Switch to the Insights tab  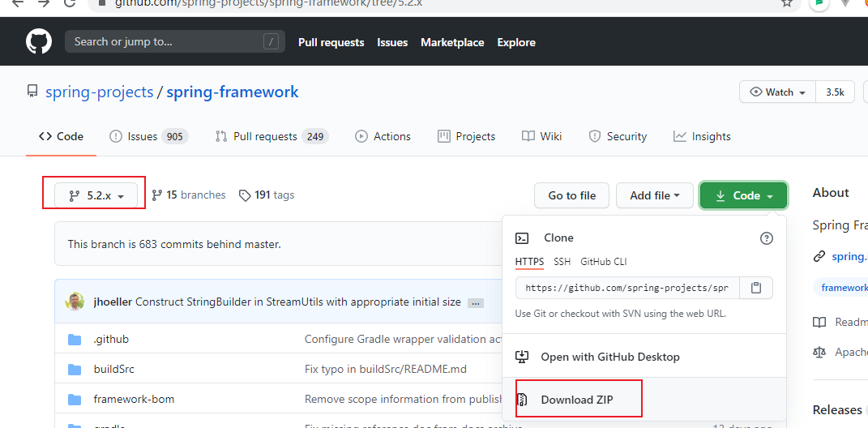[x=702, y=136]
